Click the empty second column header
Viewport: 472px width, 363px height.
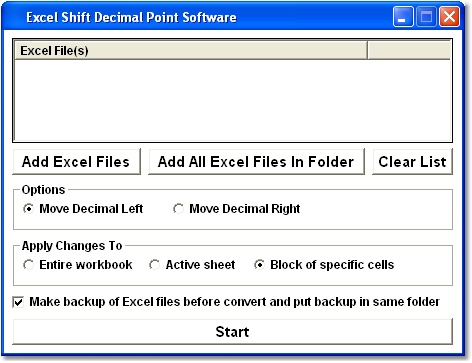pos(409,51)
